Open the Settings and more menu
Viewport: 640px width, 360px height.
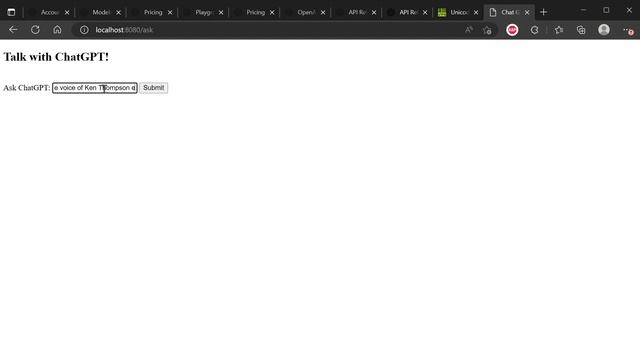coord(628,30)
